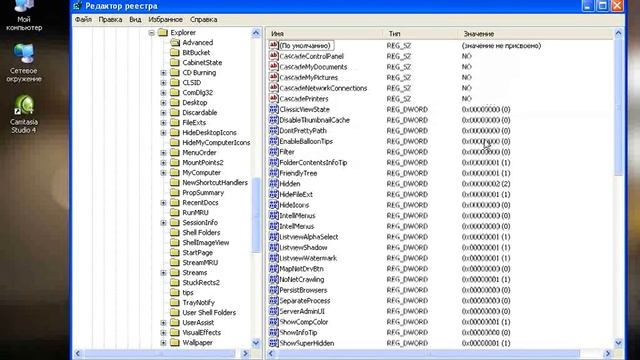This screenshot has width=640, height=360.
Task: Select the Shell Folders folder icon
Action: click(x=175, y=232)
